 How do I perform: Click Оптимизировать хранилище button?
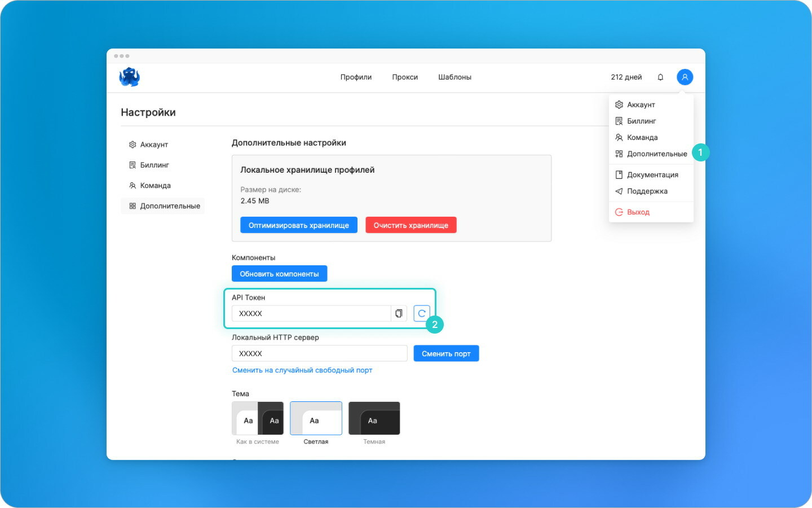(299, 225)
